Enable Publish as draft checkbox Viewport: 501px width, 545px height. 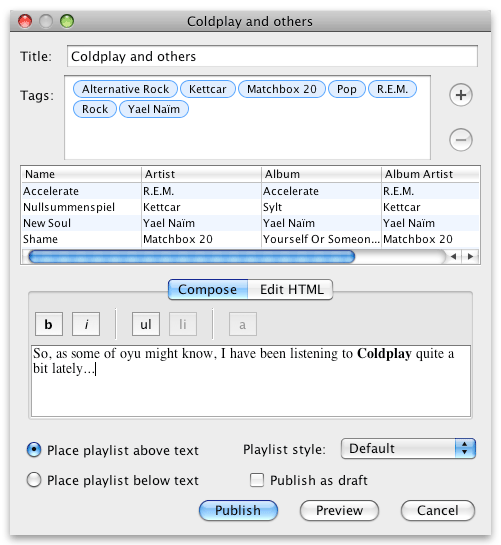coord(257,480)
